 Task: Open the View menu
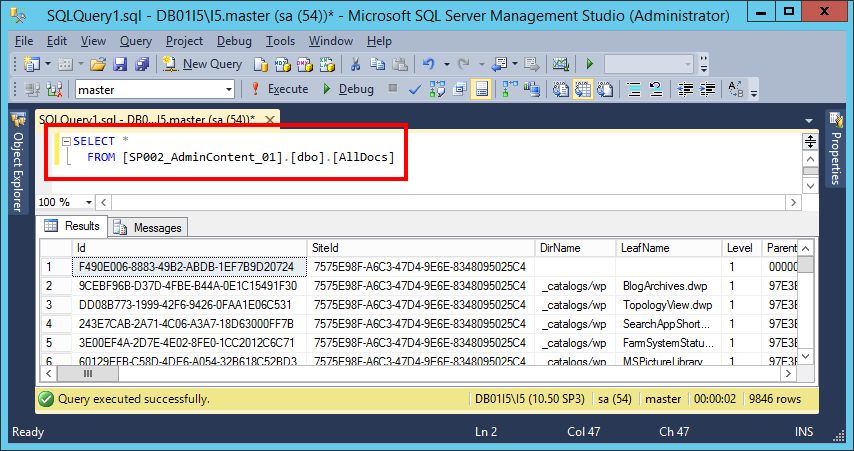click(x=93, y=41)
